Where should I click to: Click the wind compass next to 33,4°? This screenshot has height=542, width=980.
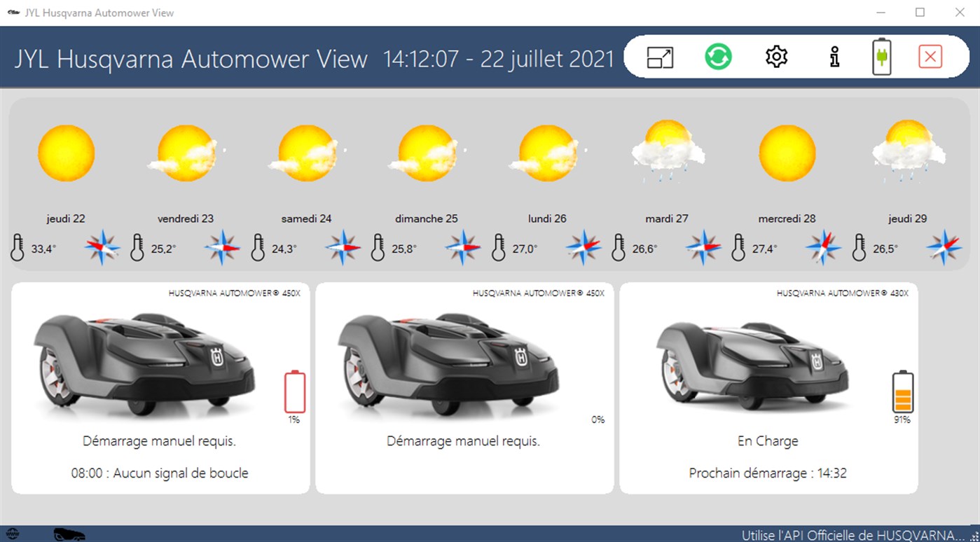[x=103, y=247]
